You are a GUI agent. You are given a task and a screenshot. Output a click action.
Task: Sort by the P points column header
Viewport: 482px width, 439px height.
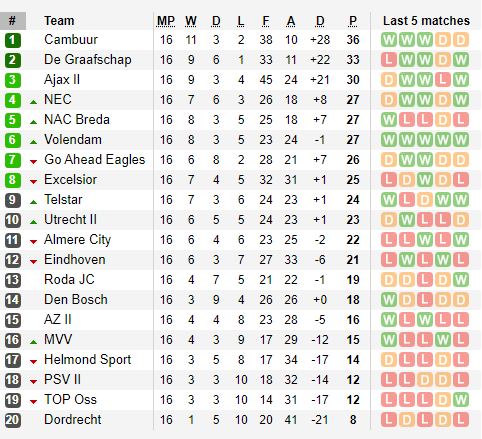353,21
